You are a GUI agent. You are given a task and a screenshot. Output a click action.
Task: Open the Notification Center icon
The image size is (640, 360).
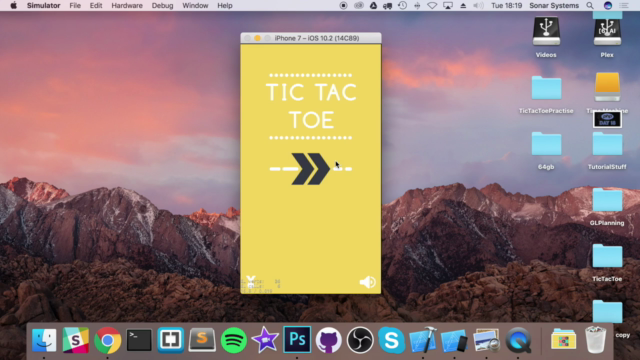click(x=624, y=5)
